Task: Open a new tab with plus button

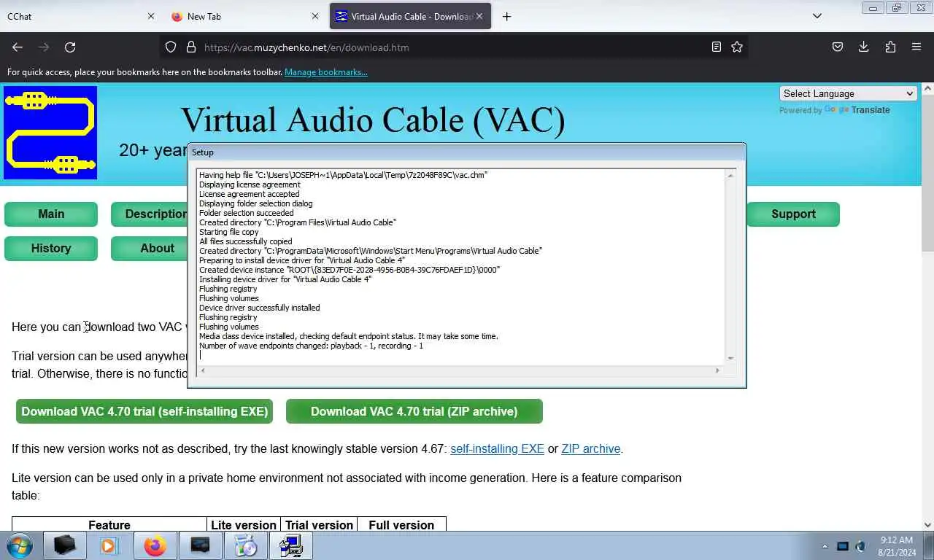Action: [x=506, y=16]
